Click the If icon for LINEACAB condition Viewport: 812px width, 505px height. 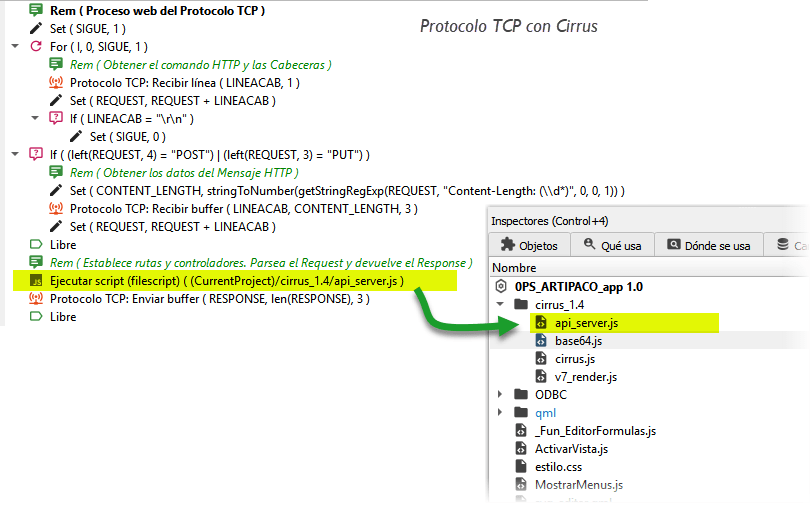pos(56,118)
